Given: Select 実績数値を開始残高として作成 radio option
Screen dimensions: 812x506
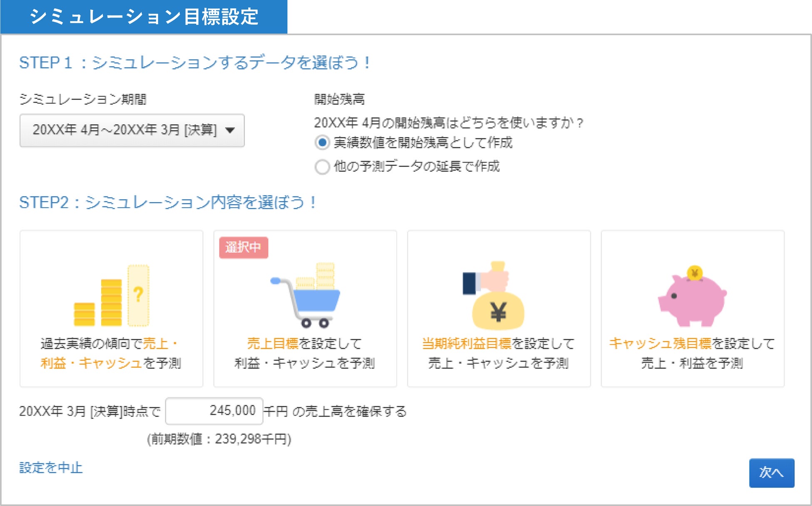Looking at the screenshot, I should click(x=322, y=143).
